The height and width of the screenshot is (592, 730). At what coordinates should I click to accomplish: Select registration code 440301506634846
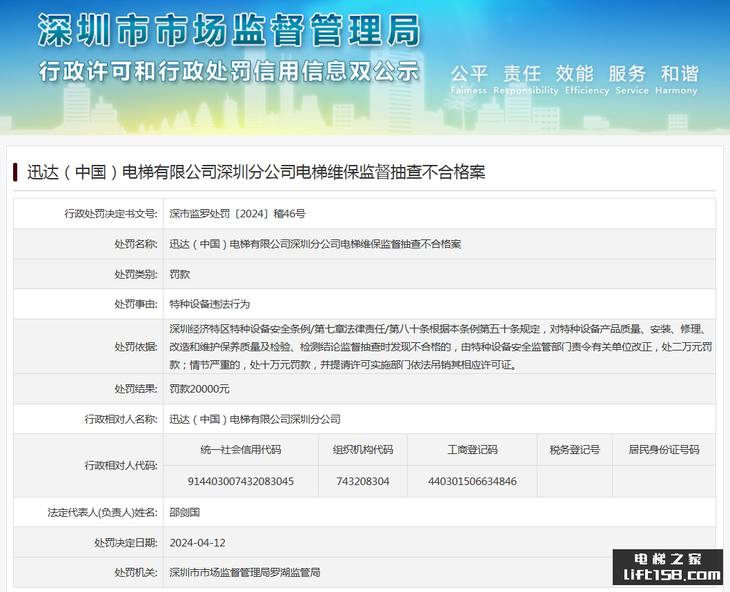[x=472, y=481]
